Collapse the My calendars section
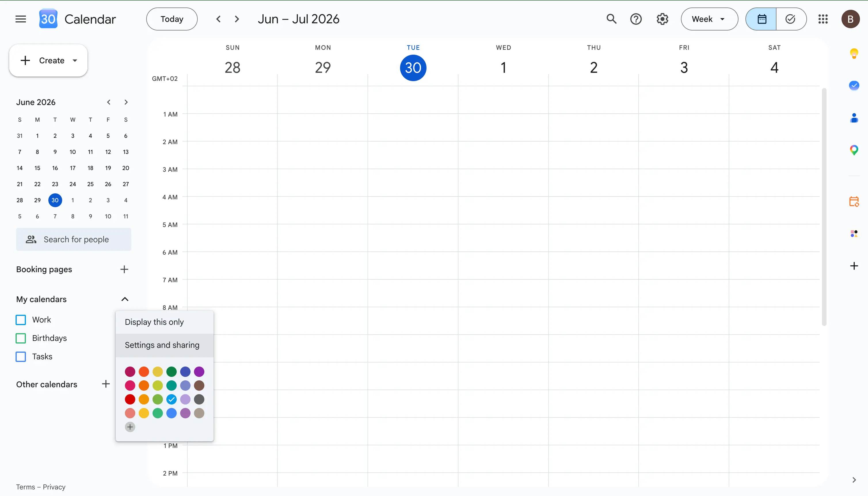The image size is (868, 496). pyautogui.click(x=125, y=299)
